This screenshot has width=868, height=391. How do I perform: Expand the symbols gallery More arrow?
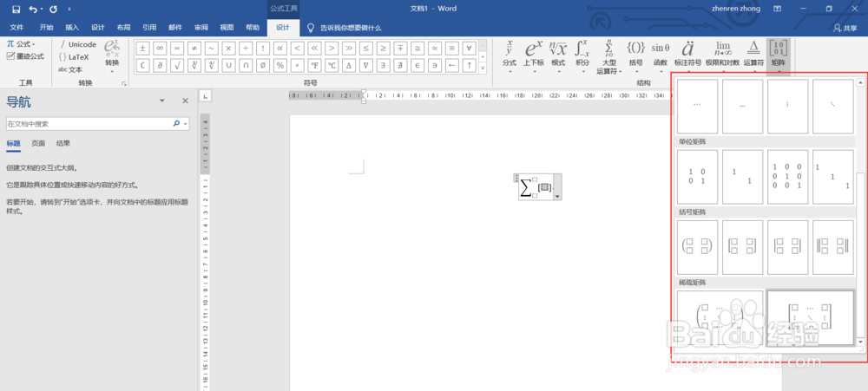(x=483, y=68)
